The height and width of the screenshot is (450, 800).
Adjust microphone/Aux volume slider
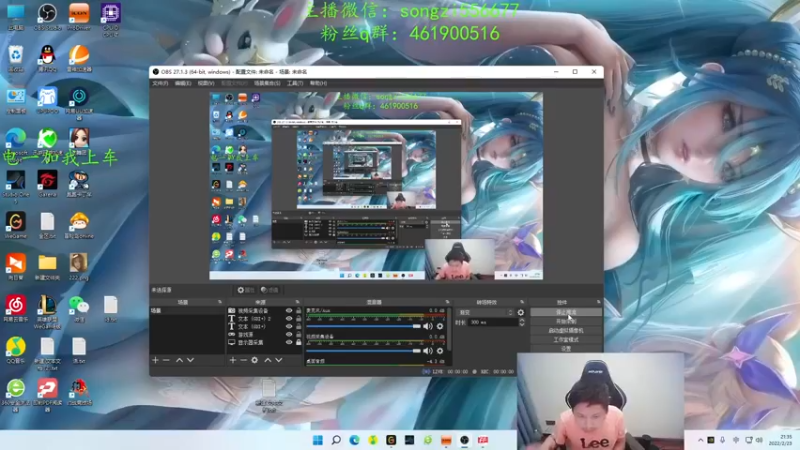[363, 326]
